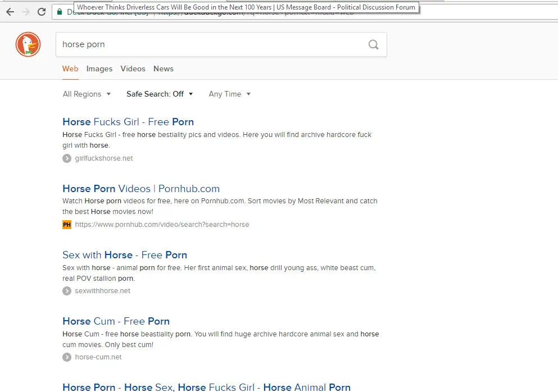558x392 pixels.
Task: Open the Any Time filter dropdown
Action: point(229,94)
